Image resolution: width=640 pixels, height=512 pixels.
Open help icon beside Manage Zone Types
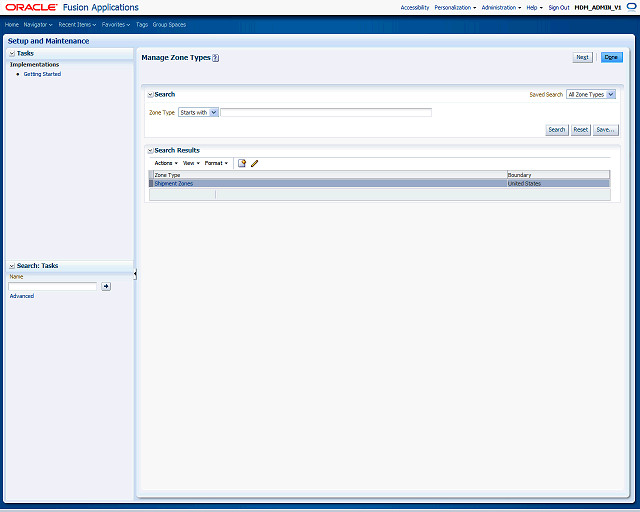pos(216,58)
